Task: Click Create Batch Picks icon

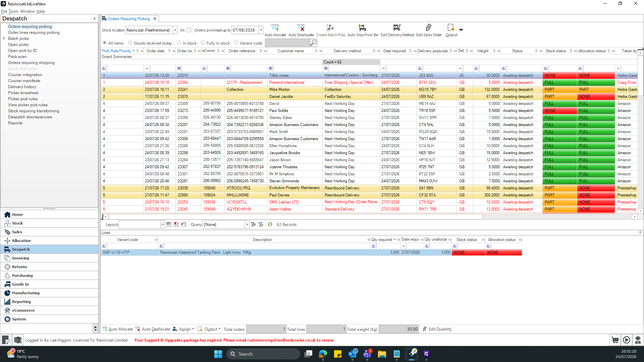Action: click(330, 28)
